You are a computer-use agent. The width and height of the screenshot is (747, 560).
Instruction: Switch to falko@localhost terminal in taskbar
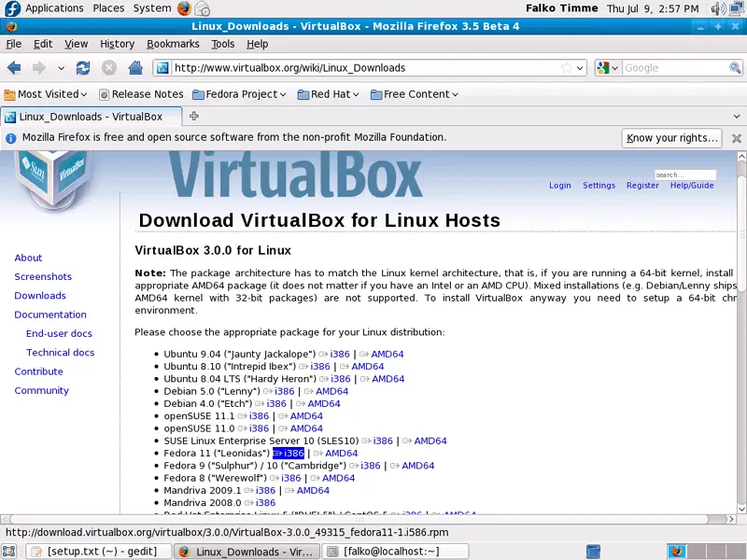(x=395, y=552)
